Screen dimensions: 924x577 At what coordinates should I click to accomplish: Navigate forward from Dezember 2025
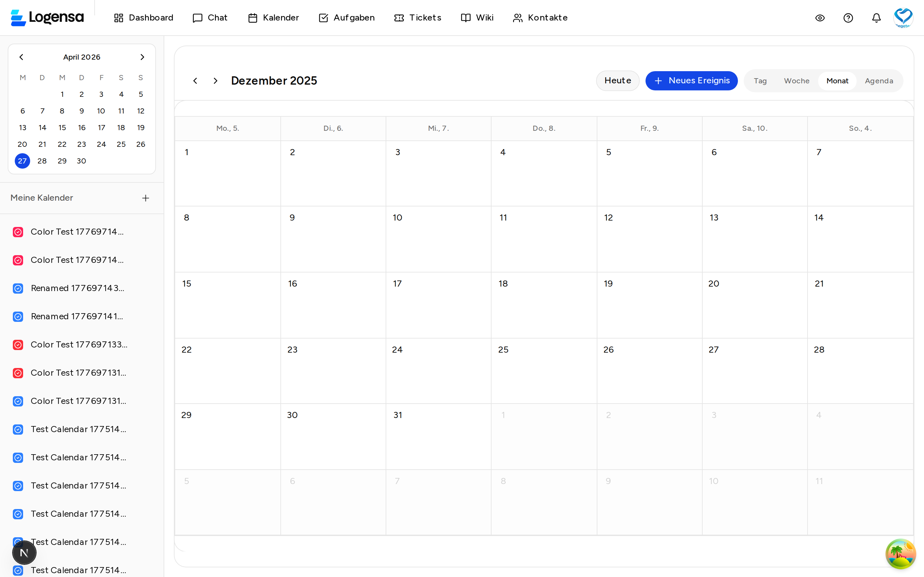215,80
